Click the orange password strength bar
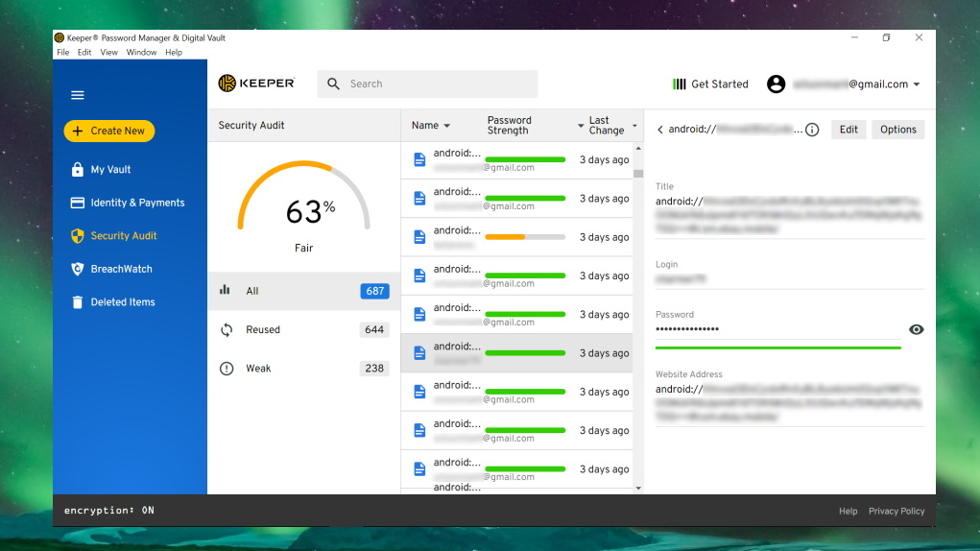This screenshot has height=551, width=980. click(525, 237)
